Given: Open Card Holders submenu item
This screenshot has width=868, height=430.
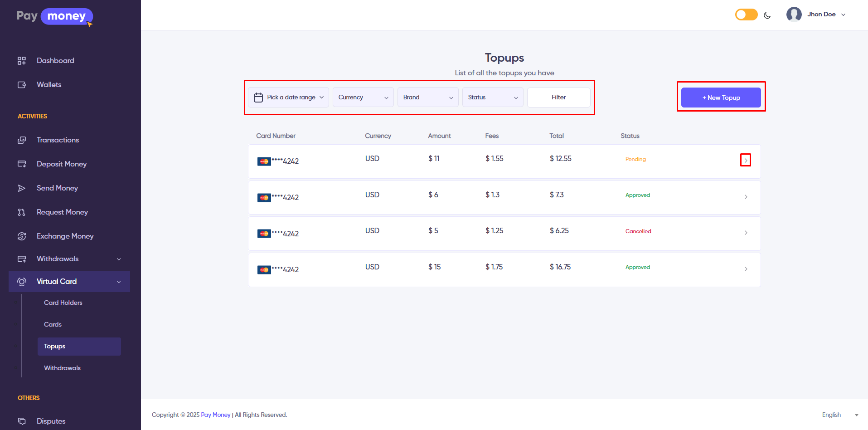Looking at the screenshot, I should 63,303.
